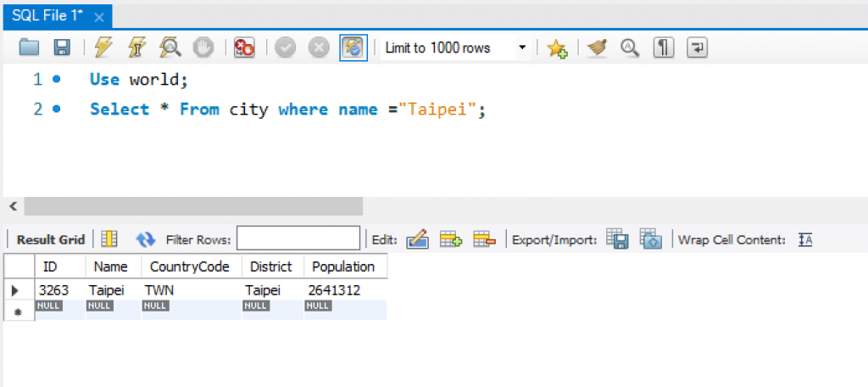Image resolution: width=868 pixels, height=387 pixels.
Task: Execute the query with lightning bolt icon
Action: pos(103,48)
